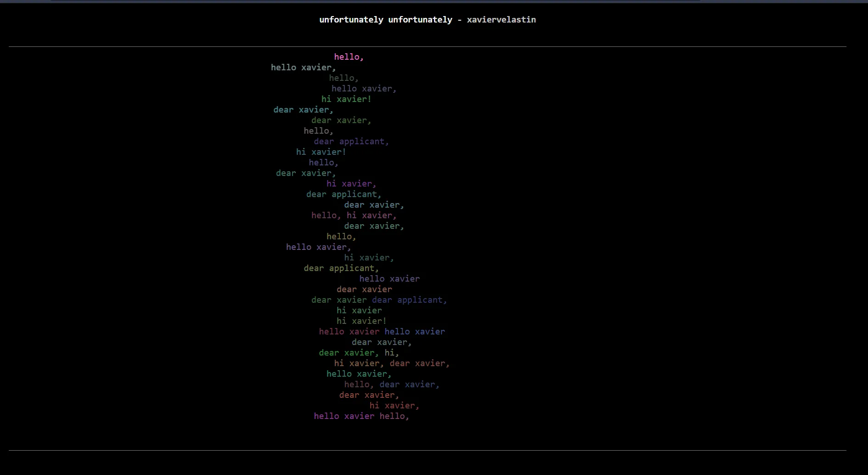Click the bold teal 'dear xavier,' line
The image size is (868, 475).
(x=304, y=110)
